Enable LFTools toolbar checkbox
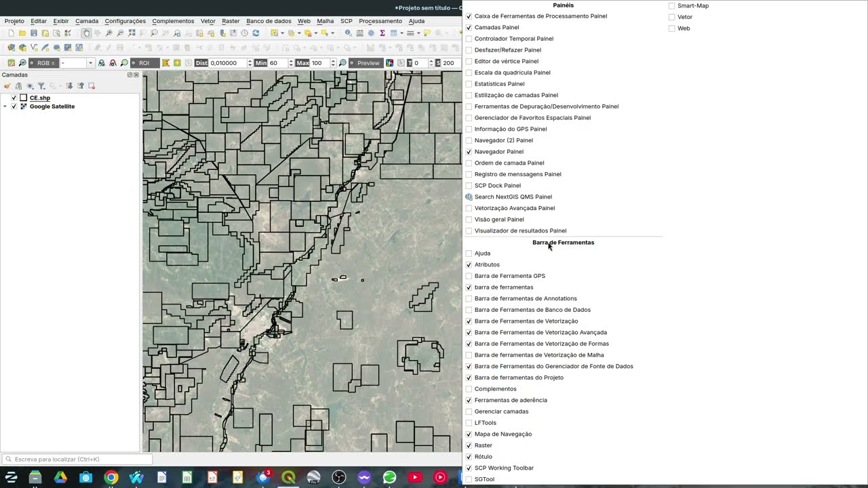The height and width of the screenshot is (488, 868). [x=469, y=423]
